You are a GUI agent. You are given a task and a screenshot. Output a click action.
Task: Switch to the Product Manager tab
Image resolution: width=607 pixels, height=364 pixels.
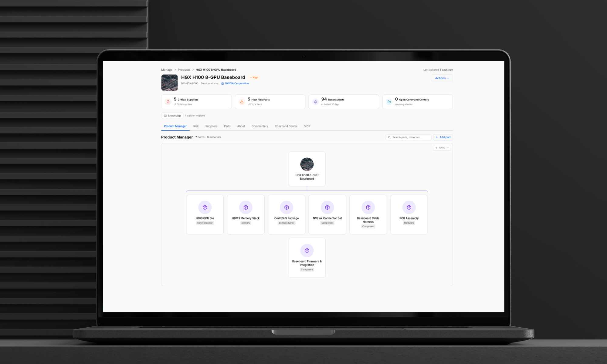175,126
